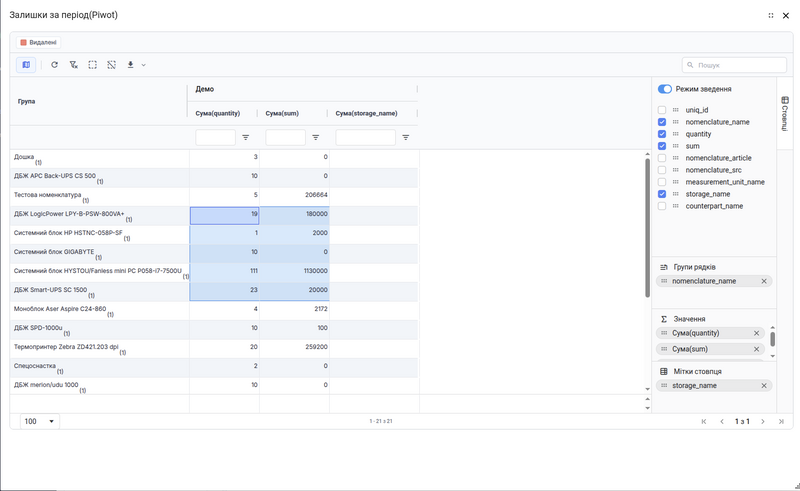Click the select-all dashed square icon

pos(92,65)
